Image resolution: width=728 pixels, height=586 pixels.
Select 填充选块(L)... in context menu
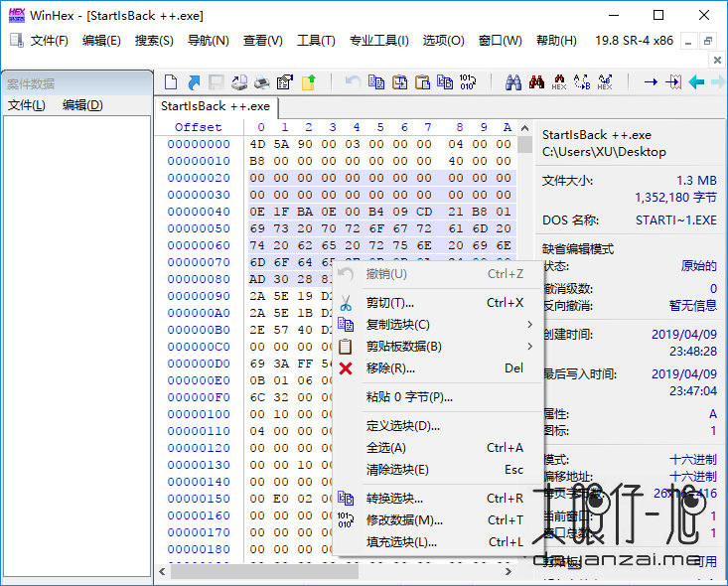coord(438,542)
